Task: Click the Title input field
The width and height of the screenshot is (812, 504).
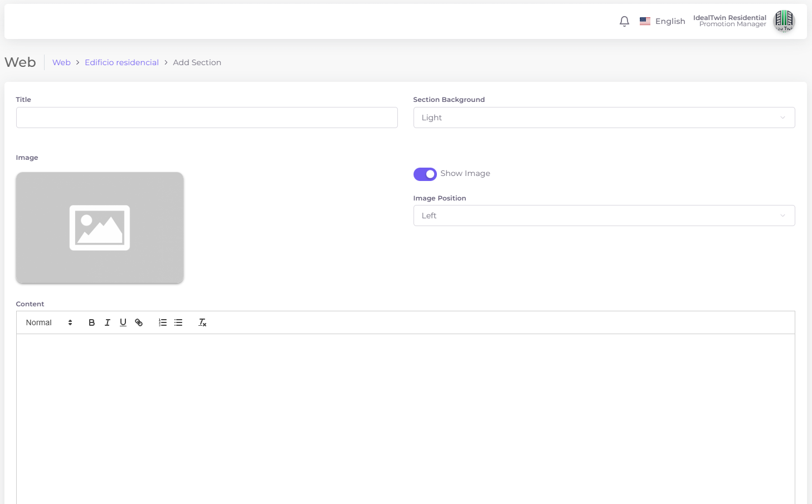Action: click(207, 118)
